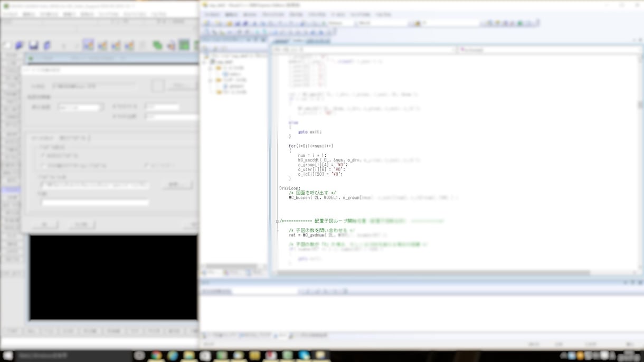Click the line "for(i=0;i<=num;i++)"

click(310, 146)
